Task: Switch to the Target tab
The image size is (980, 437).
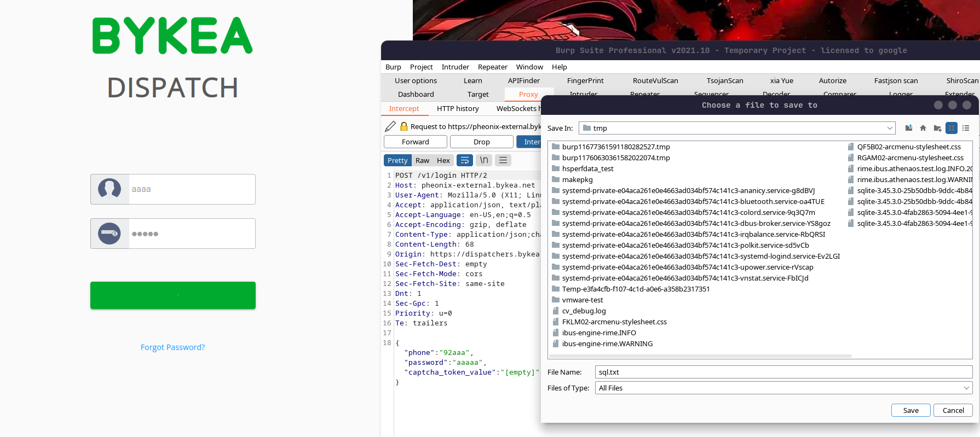Action: coord(478,94)
